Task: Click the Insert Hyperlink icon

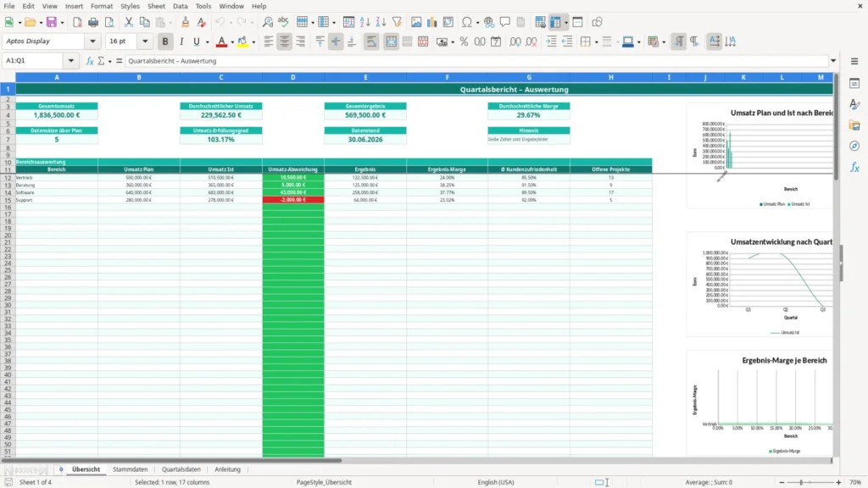Action: click(489, 22)
